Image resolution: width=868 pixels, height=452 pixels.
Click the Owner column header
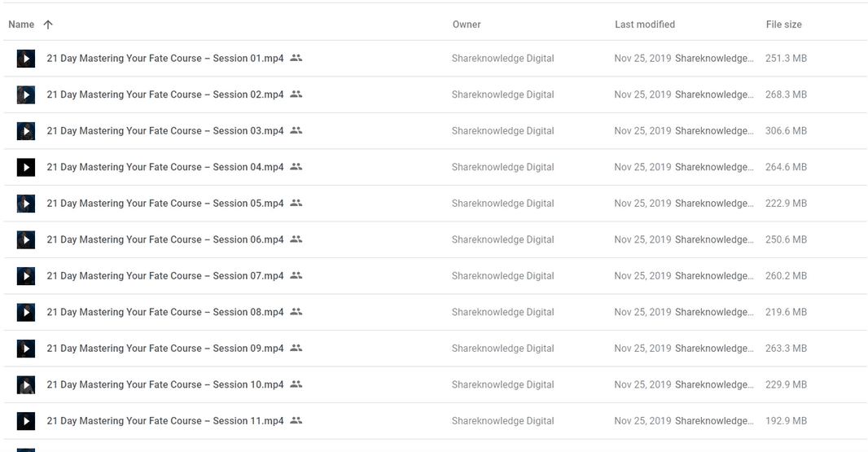pos(467,24)
